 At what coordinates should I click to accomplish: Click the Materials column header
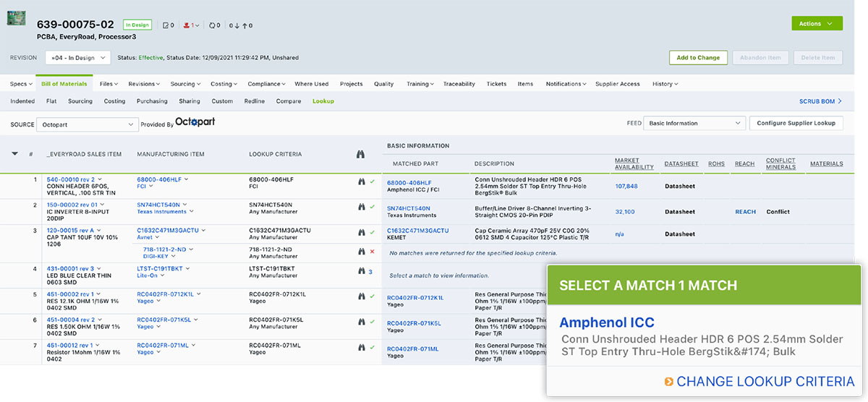point(826,163)
